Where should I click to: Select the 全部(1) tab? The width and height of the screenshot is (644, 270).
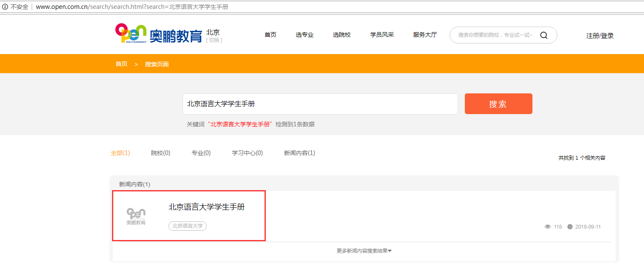click(120, 153)
